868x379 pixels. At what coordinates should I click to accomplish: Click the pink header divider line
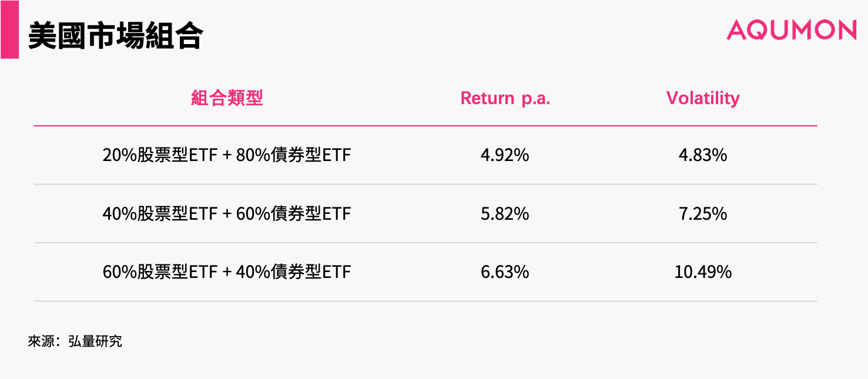[425, 126]
